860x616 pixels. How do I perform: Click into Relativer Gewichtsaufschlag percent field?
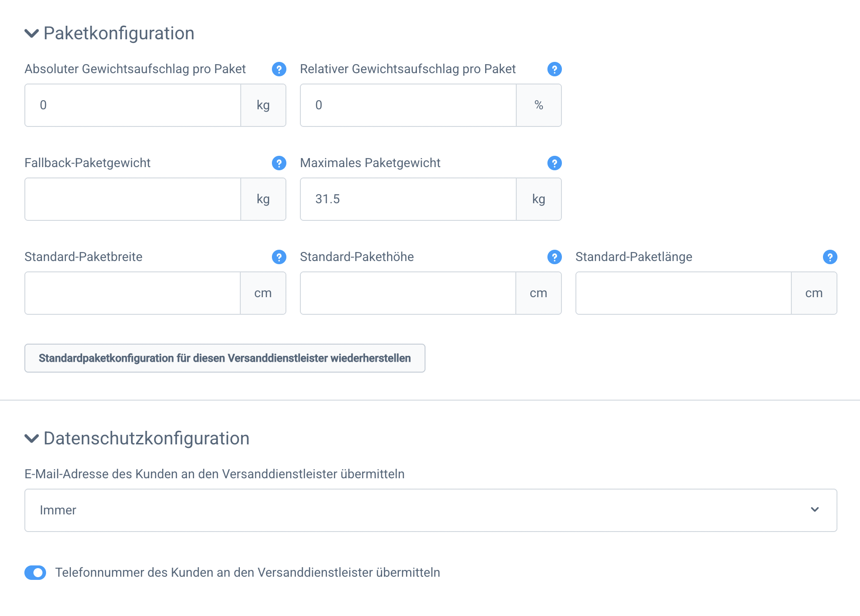(408, 105)
